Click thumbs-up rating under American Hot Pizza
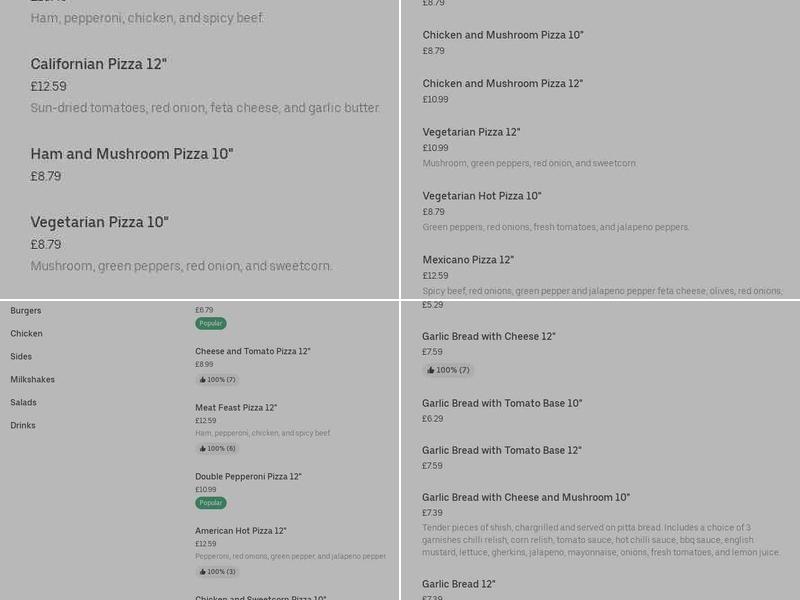The image size is (800, 600). pyautogui.click(x=217, y=572)
